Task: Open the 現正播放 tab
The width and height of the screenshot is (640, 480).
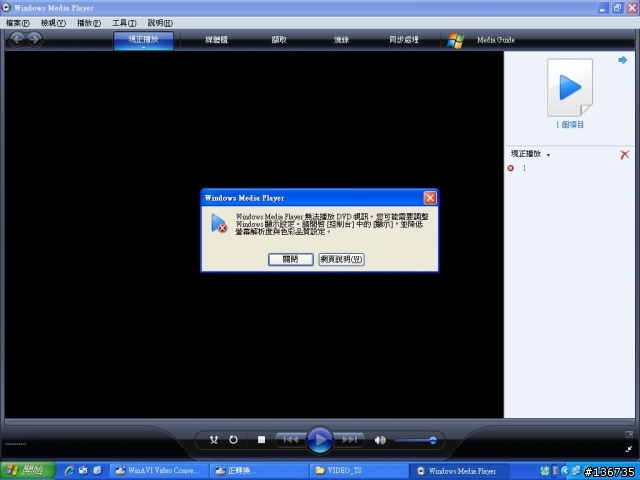Action: (143, 39)
